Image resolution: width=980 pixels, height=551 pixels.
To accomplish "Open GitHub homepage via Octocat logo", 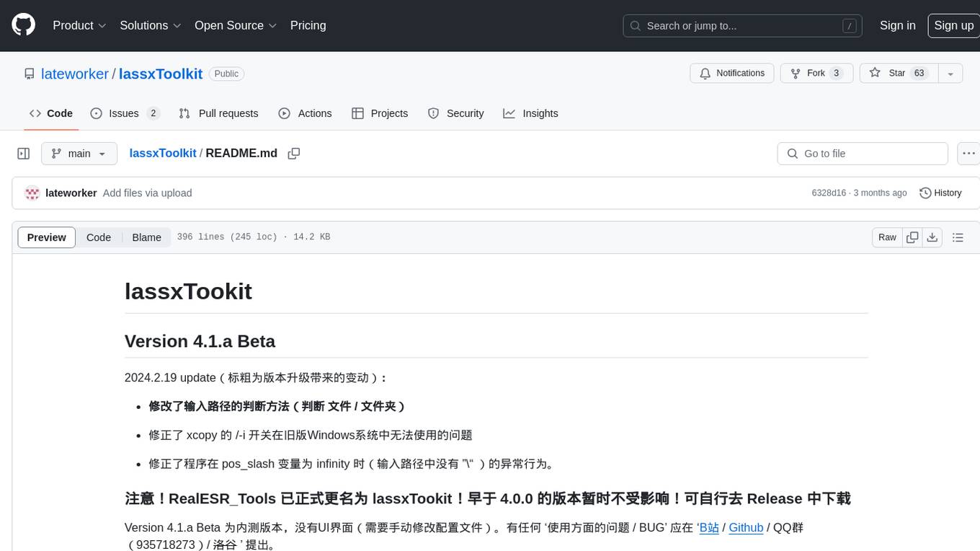I will (23, 25).
